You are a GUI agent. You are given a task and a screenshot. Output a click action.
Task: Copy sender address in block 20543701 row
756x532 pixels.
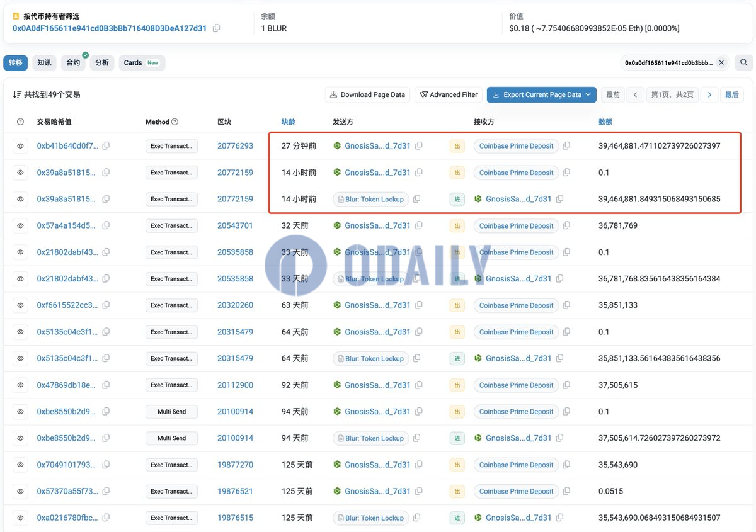click(419, 225)
